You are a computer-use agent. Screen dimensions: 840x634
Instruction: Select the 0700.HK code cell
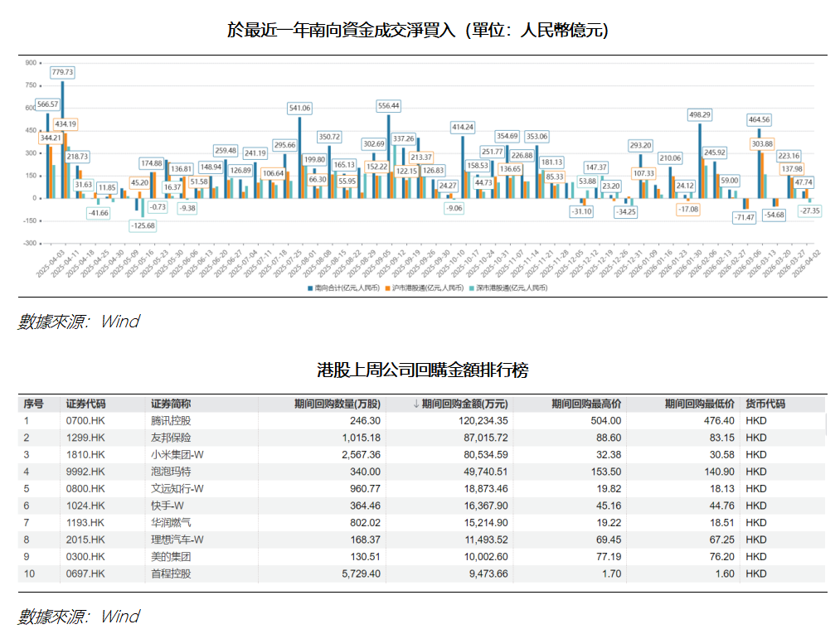[85, 421]
